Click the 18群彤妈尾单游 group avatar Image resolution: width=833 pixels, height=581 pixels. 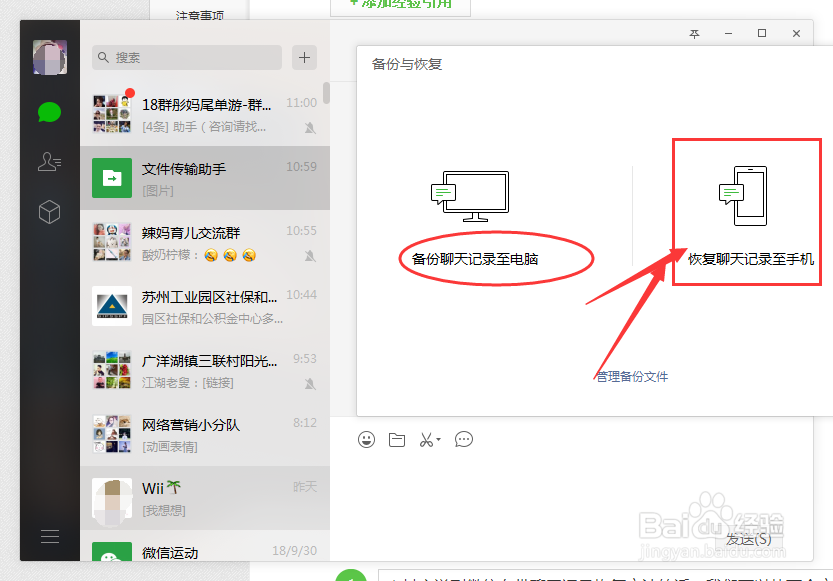point(112,114)
